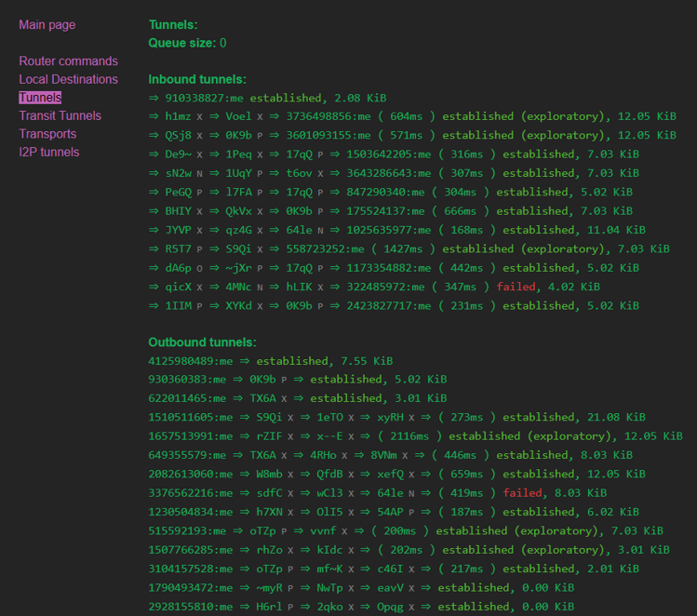Select the highlighted Tunnels menu item
697x616 pixels.
40,98
